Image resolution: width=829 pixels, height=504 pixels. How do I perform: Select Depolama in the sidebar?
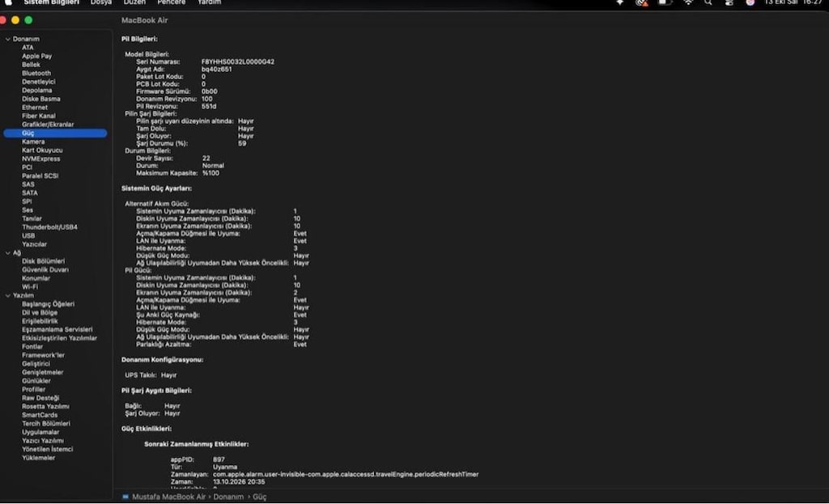coord(36,91)
